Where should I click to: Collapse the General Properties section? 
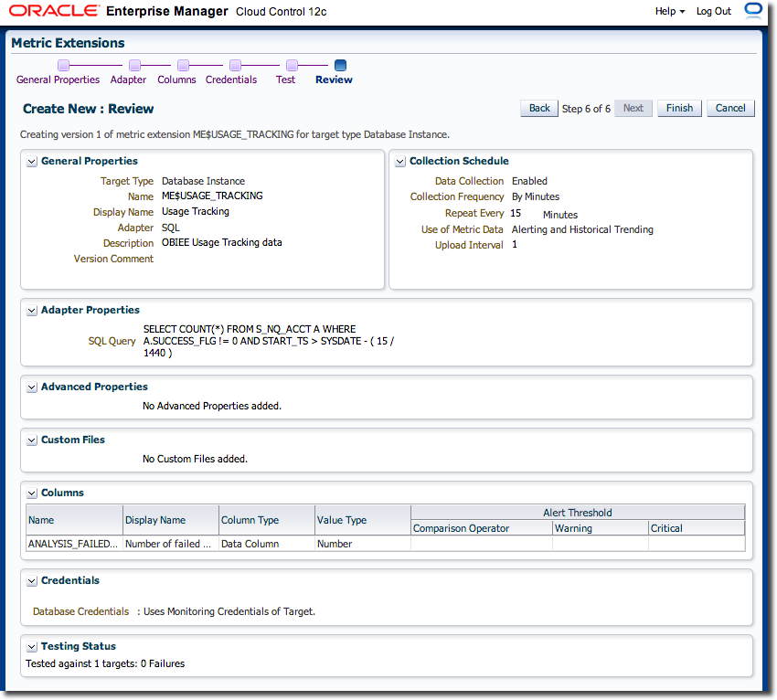[x=32, y=162]
